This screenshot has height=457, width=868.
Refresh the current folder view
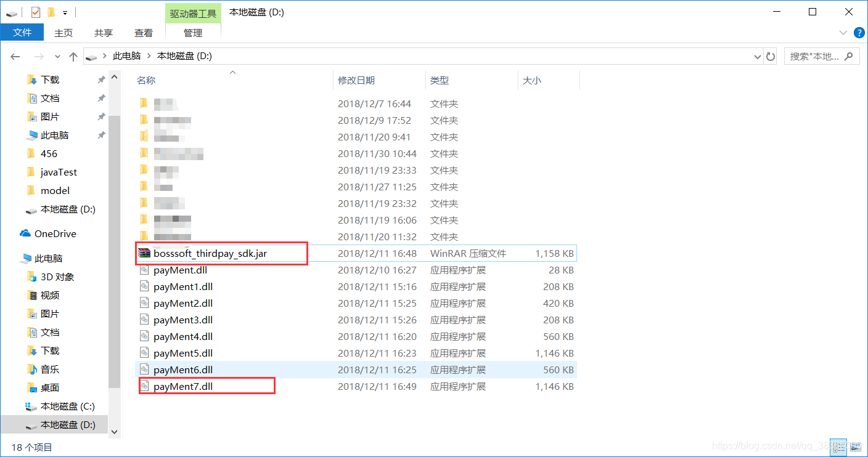coord(771,57)
